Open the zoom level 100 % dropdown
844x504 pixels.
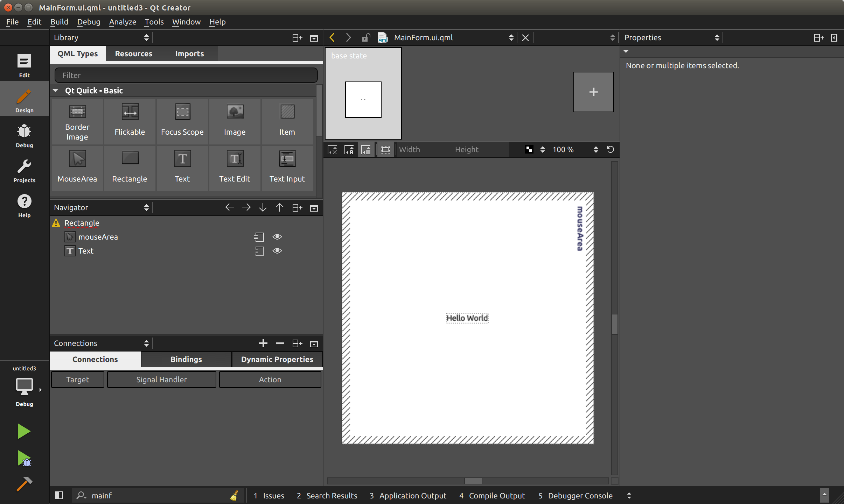[x=595, y=149]
